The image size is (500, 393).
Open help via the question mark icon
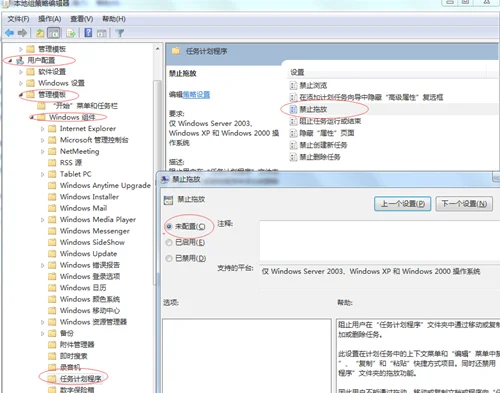click(88, 33)
